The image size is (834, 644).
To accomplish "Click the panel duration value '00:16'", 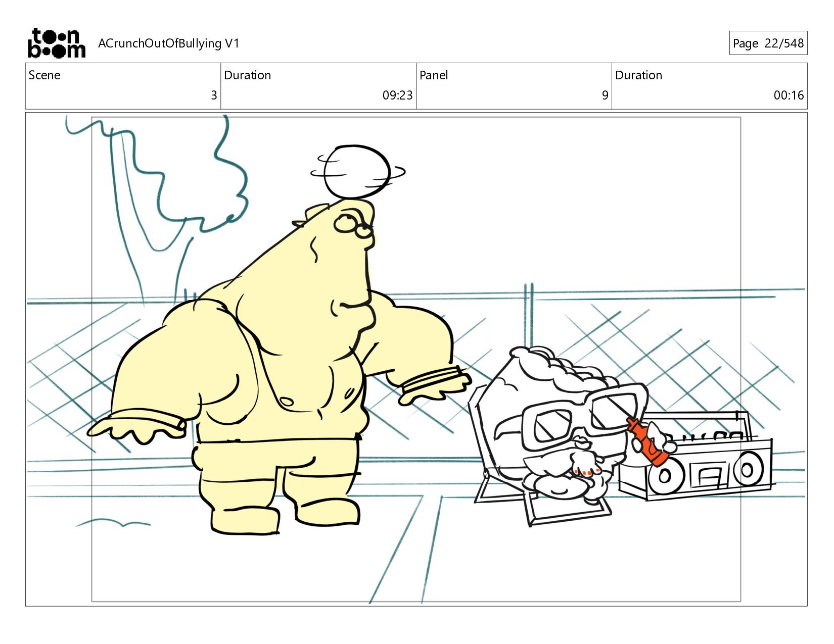I will pos(789,95).
